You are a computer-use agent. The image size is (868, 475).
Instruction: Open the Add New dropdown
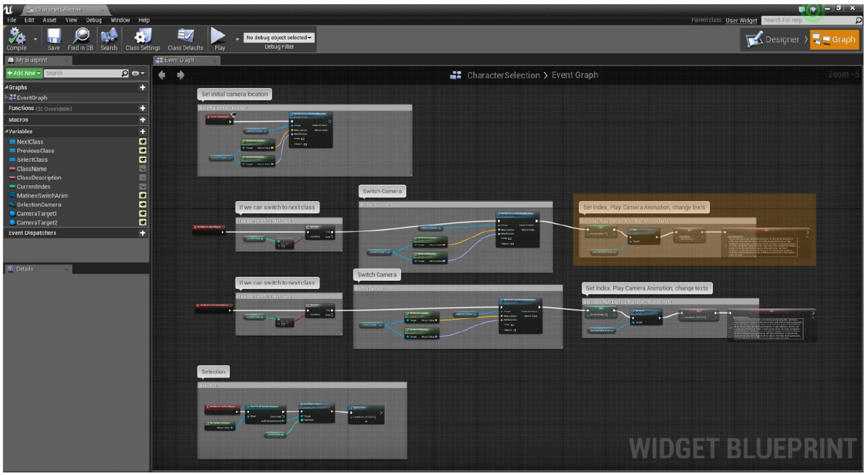coord(24,73)
